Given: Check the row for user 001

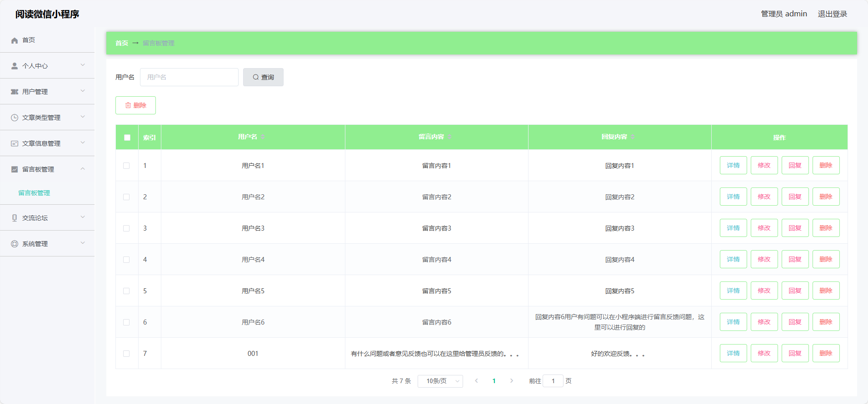Looking at the screenshot, I should (126, 354).
